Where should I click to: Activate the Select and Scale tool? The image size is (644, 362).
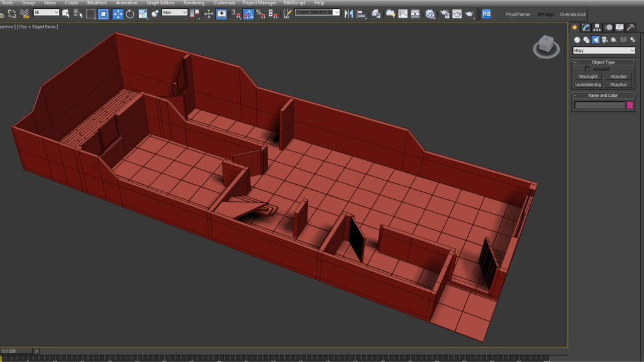coord(143,14)
